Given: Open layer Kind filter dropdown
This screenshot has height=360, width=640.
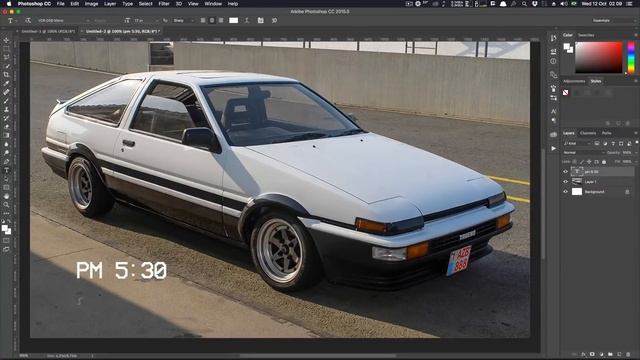Looking at the screenshot, I should (x=577, y=143).
